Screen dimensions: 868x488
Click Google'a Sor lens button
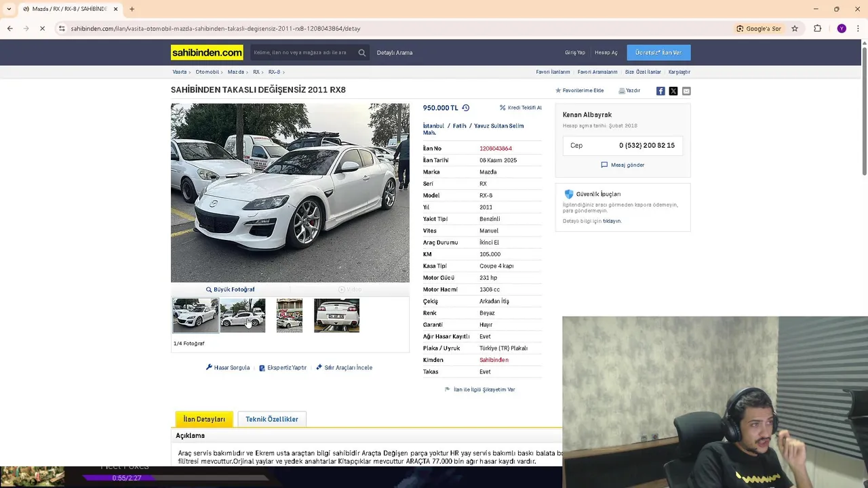[759, 28]
